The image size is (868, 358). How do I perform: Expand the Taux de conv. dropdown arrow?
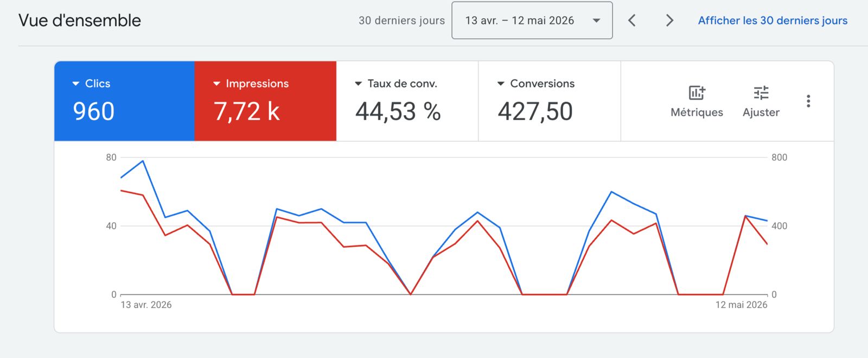click(358, 84)
